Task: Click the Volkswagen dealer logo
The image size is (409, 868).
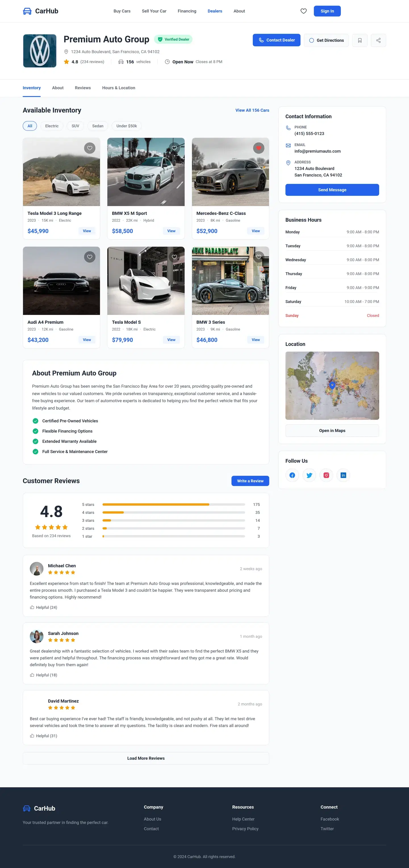Action: tap(40, 51)
